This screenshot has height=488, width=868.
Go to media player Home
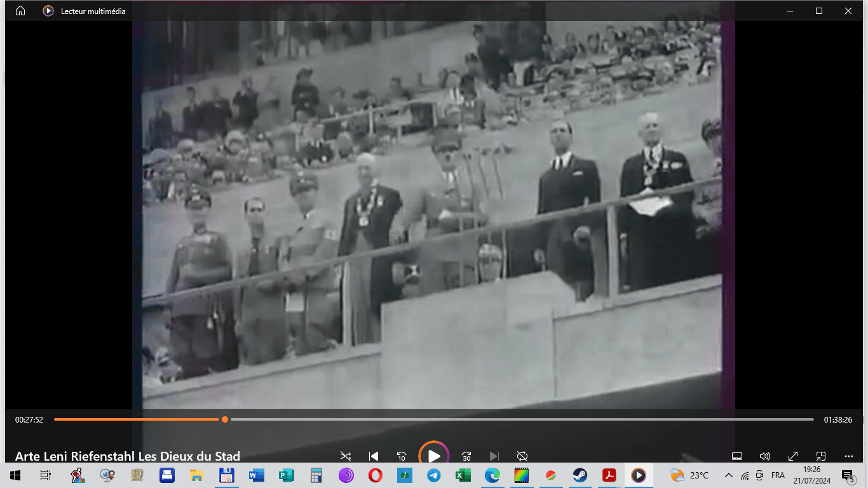click(20, 11)
